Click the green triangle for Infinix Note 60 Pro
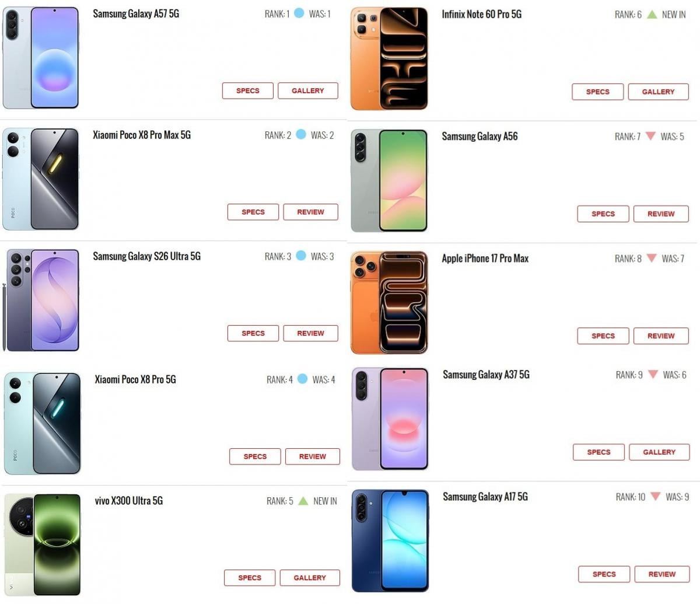Image resolution: width=700 pixels, height=604 pixels. click(652, 14)
